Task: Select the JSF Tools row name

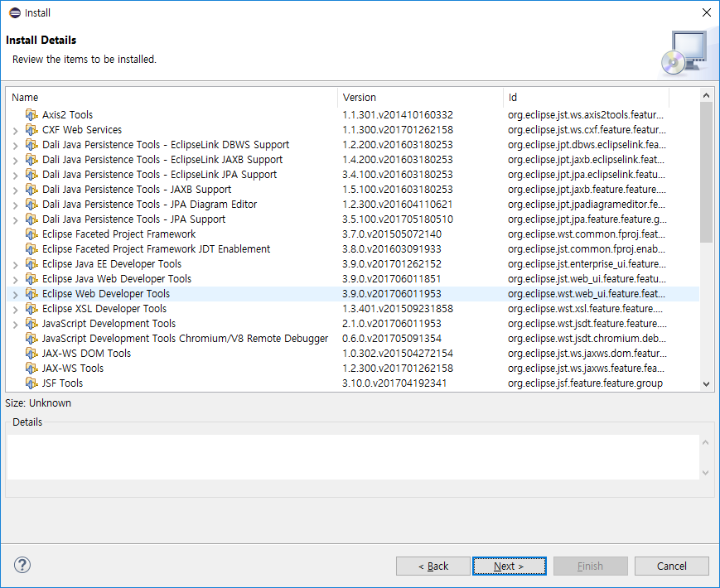Action: click(x=62, y=383)
